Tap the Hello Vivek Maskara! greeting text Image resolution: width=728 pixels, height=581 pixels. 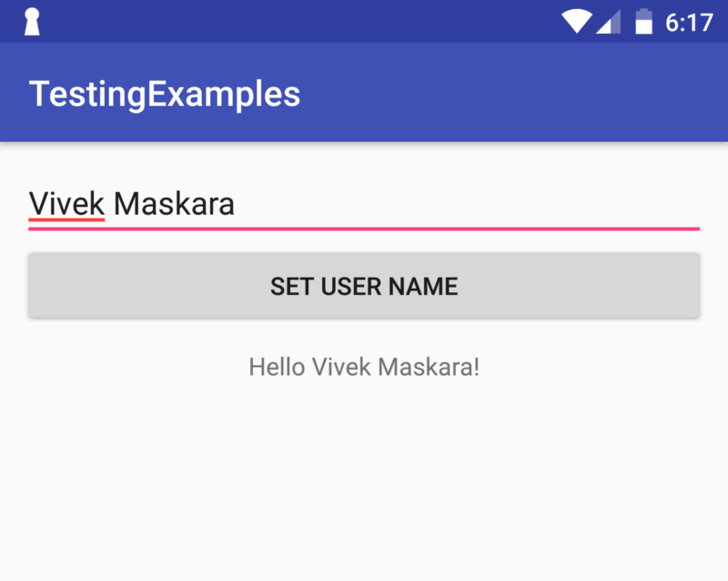click(364, 367)
